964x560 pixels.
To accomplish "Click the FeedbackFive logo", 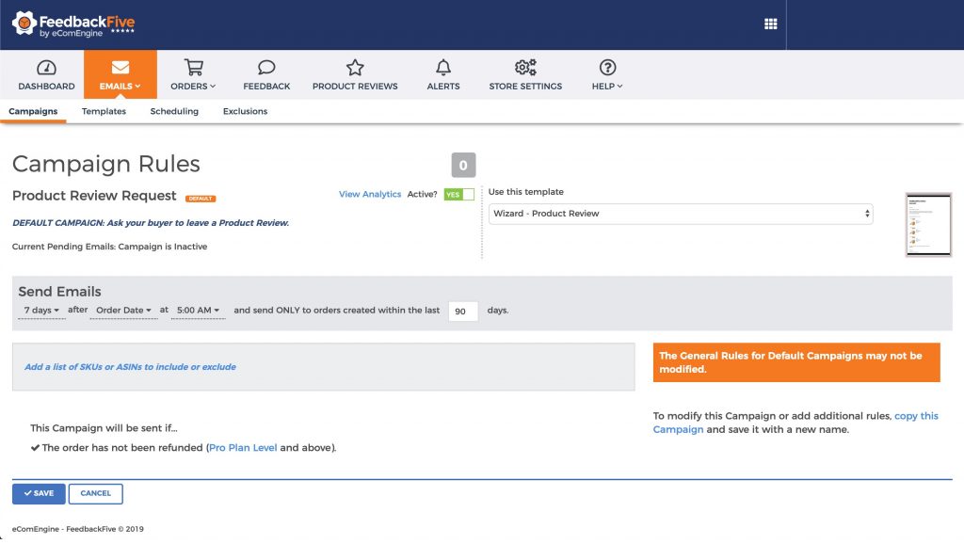I will click(x=73, y=24).
